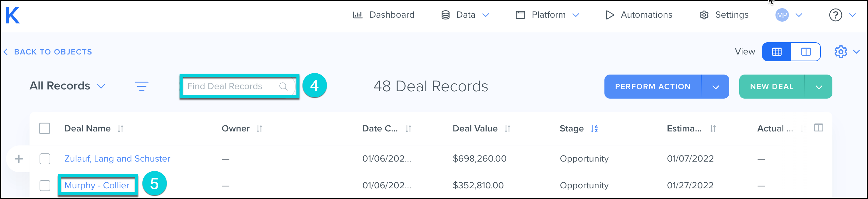Check the Zulauf, Lang and Schuster row

coord(45,159)
